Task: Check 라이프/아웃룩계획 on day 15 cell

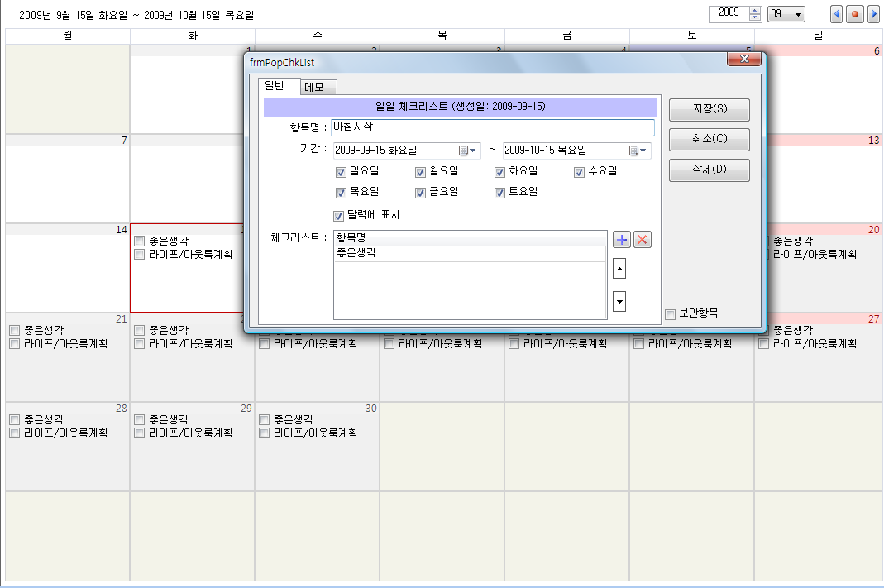Action: tap(140, 255)
